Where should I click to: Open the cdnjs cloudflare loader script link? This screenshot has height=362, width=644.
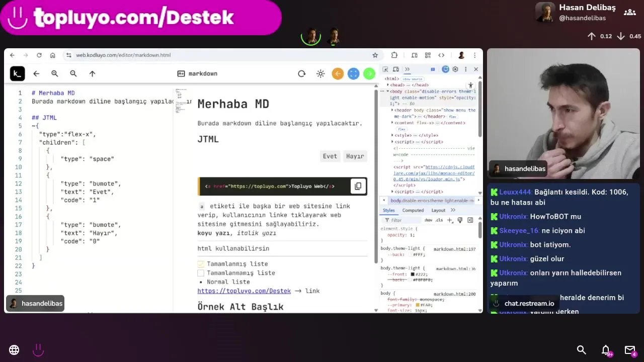[435, 173]
